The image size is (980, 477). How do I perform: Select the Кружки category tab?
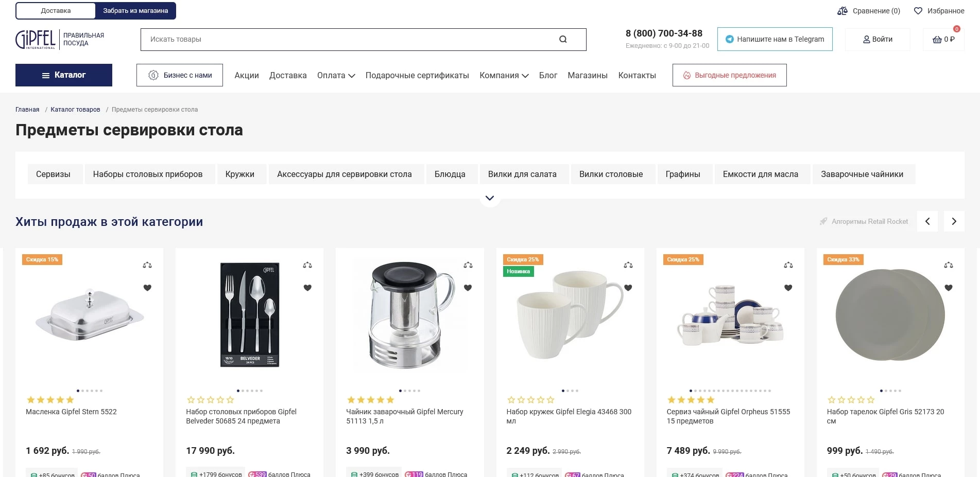239,174
